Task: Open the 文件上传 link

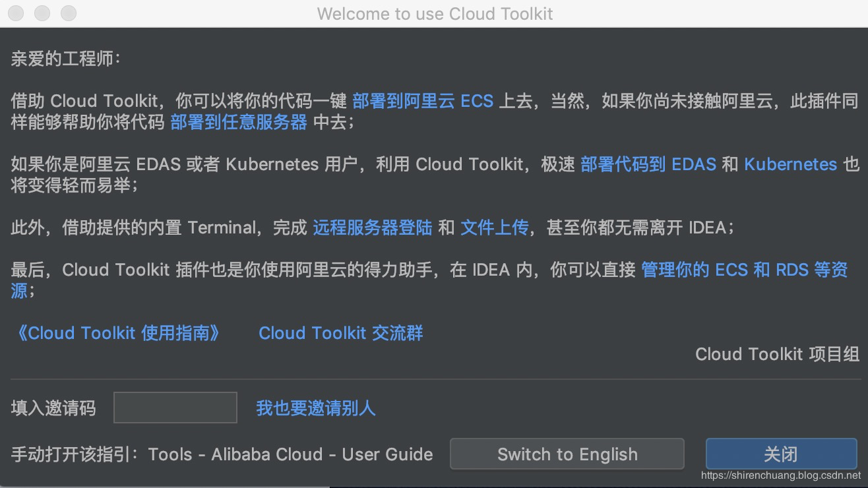Action: [x=494, y=228]
